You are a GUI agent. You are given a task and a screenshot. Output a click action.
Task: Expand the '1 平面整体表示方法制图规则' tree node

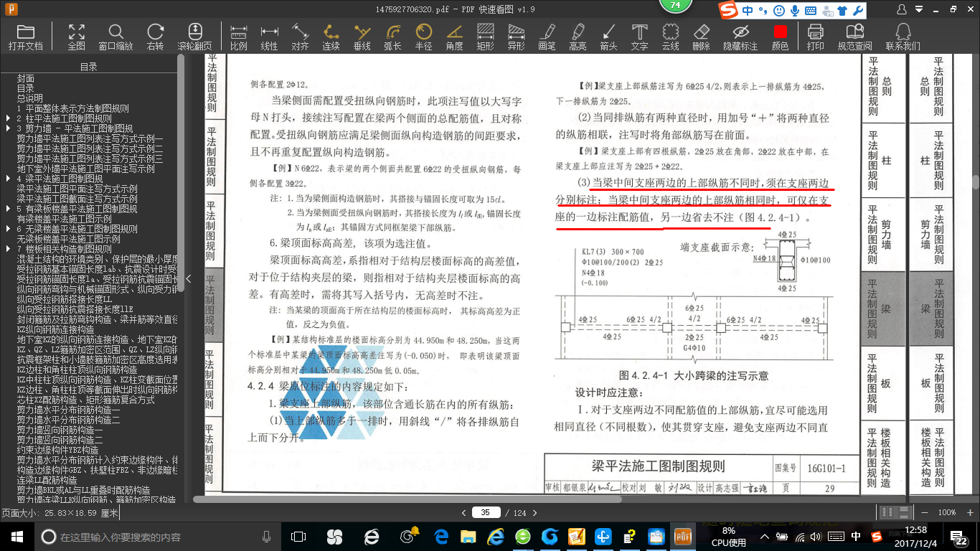click(73, 108)
